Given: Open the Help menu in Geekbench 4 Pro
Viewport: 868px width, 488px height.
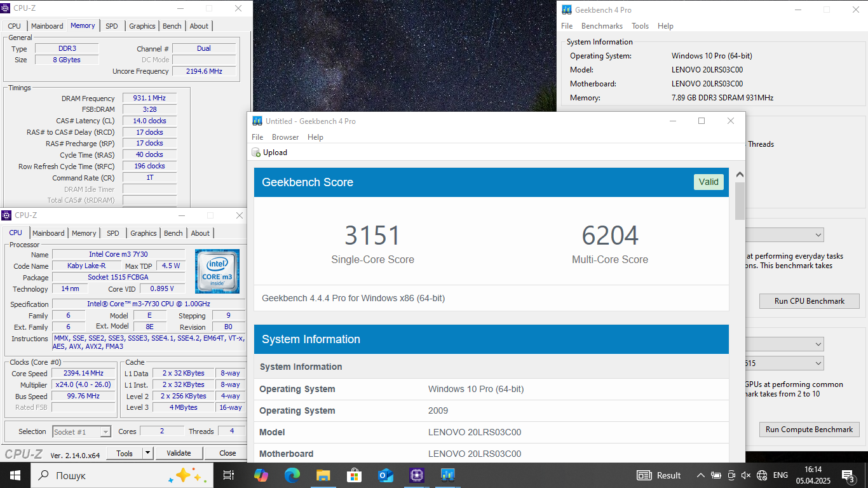Looking at the screenshot, I should click(x=665, y=26).
